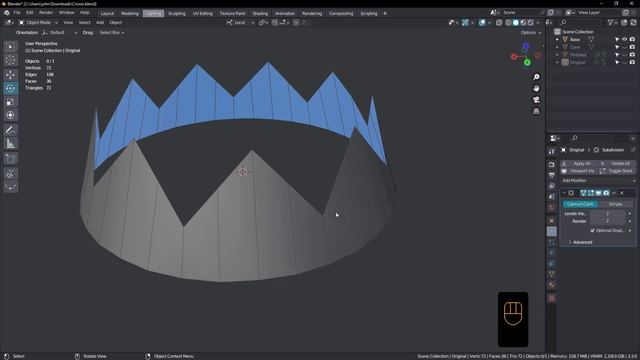640x360 pixels.
Task: Switch to rendered viewport shading
Action: click(x=531, y=22)
